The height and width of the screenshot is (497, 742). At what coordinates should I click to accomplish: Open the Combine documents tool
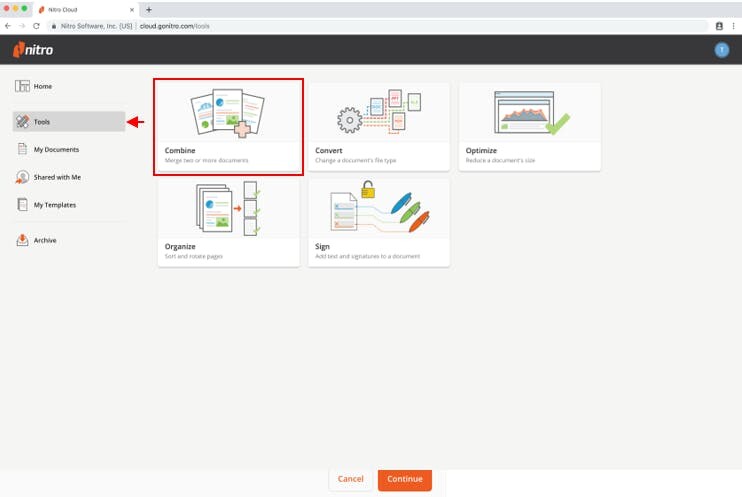[x=228, y=127]
